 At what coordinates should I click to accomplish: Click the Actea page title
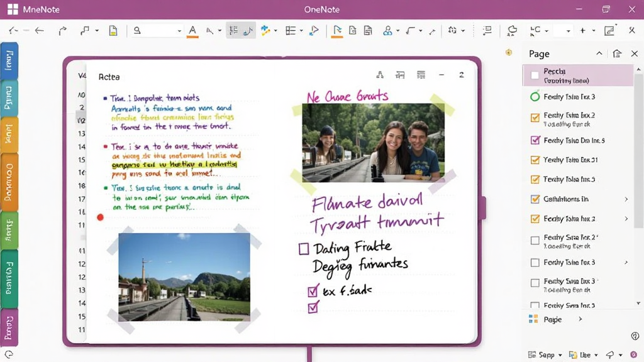pyautogui.click(x=109, y=77)
